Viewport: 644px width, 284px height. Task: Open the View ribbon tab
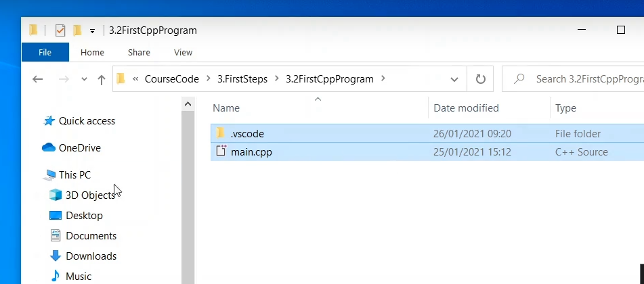coord(184,53)
